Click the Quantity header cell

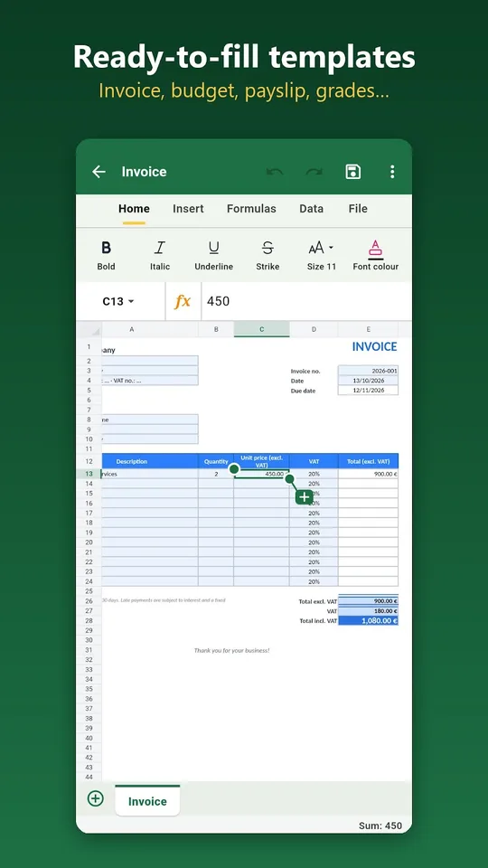click(x=216, y=461)
